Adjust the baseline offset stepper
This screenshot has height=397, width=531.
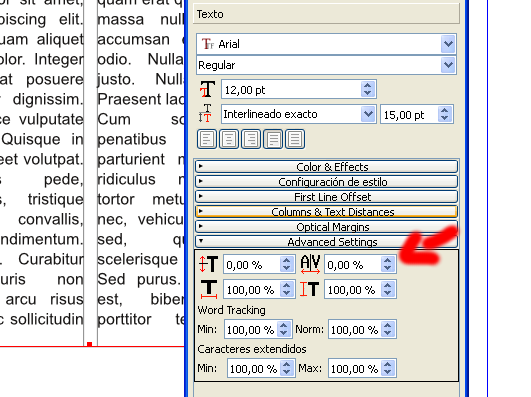pos(286,264)
